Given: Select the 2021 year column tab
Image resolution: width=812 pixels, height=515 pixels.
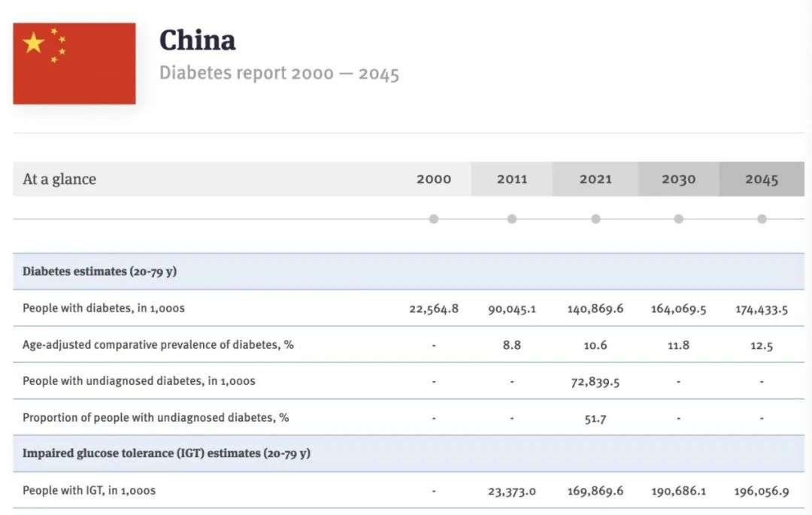Looking at the screenshot, I should 595,179.
